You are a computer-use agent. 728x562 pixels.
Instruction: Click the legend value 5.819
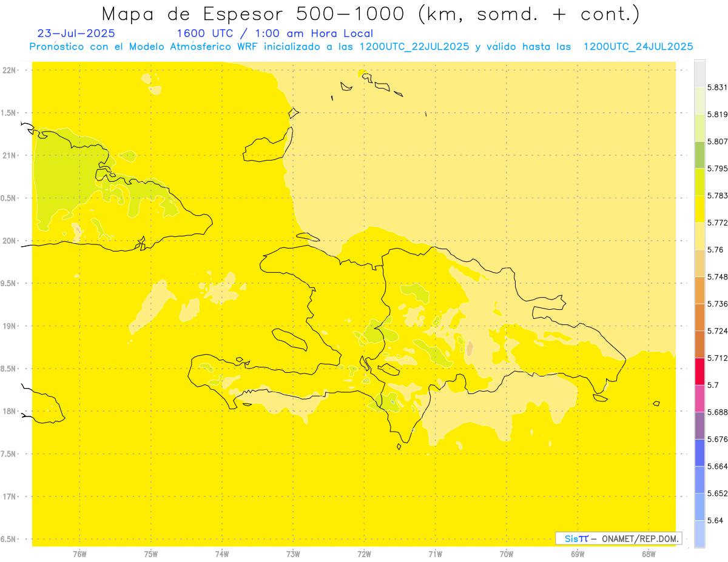point(718,115)
